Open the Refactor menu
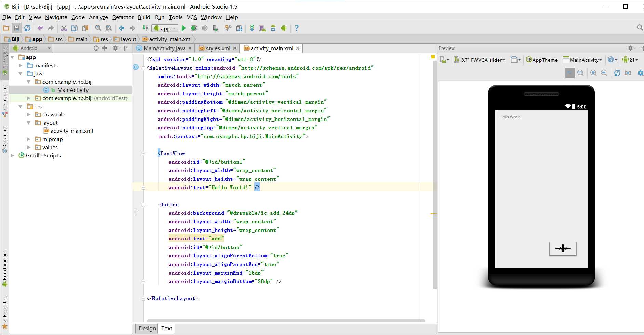The image size is (644, 335). point(123,17)
